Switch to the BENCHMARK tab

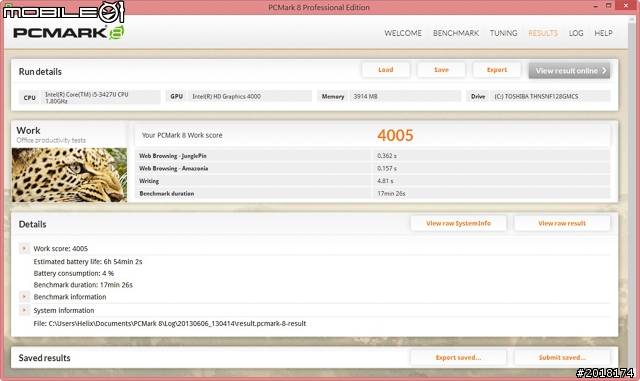coord(456,33)
